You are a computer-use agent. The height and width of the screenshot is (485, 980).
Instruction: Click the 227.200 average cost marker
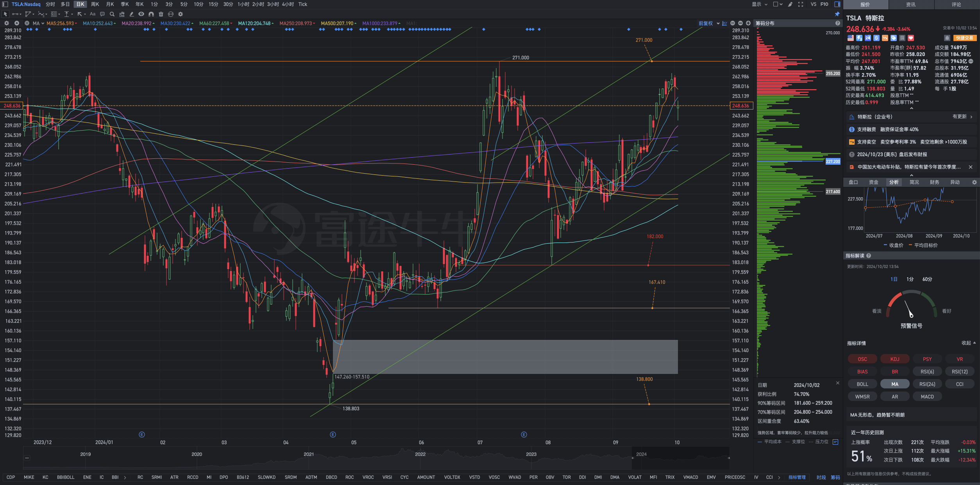[x=833, y=162]
